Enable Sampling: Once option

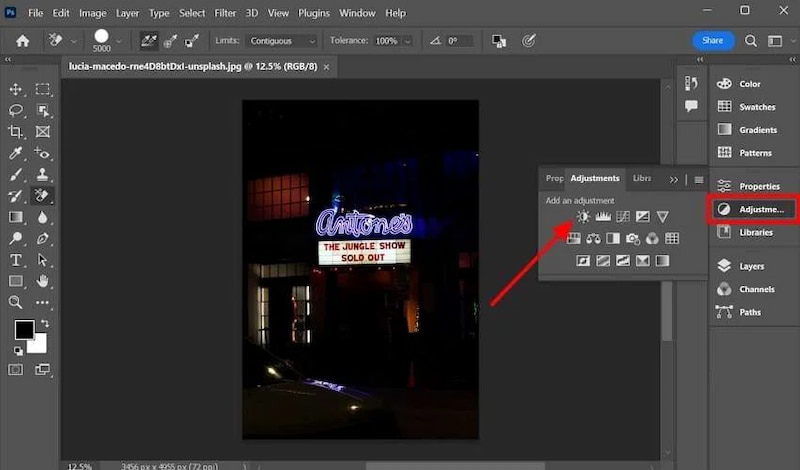(x=170, y=41)
